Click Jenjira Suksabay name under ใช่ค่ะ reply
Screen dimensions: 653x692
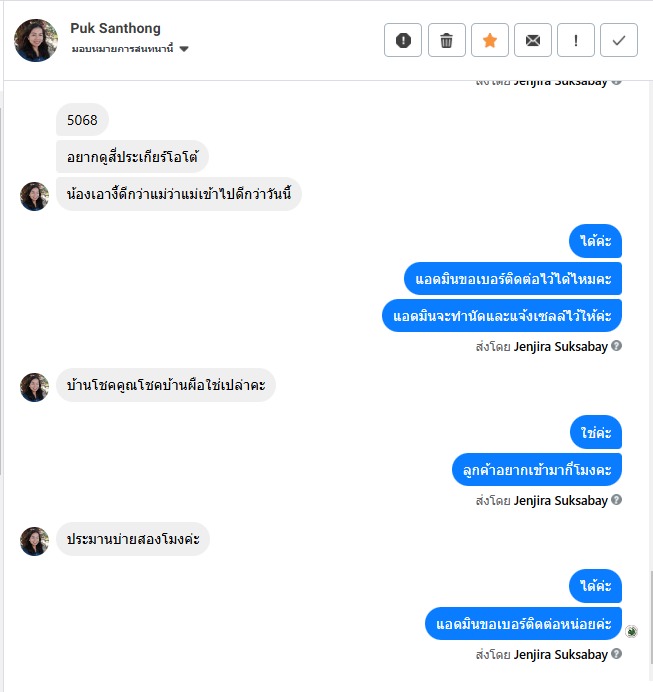point(560,500)
